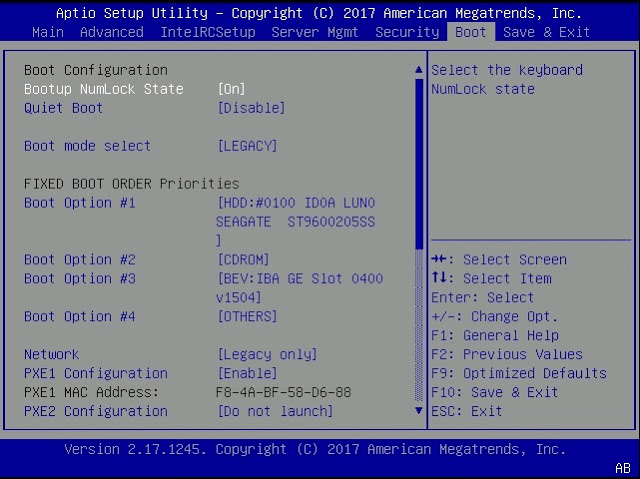This screenshot has width=640, height=479.
Task: Select Boot Option #4 row
Action: coord(80,317)
